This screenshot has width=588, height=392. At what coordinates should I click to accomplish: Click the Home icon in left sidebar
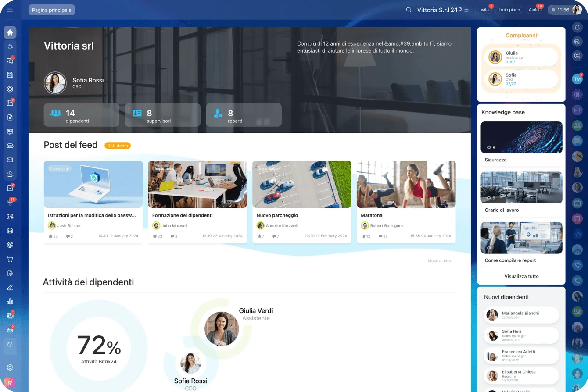pos(10,32)
